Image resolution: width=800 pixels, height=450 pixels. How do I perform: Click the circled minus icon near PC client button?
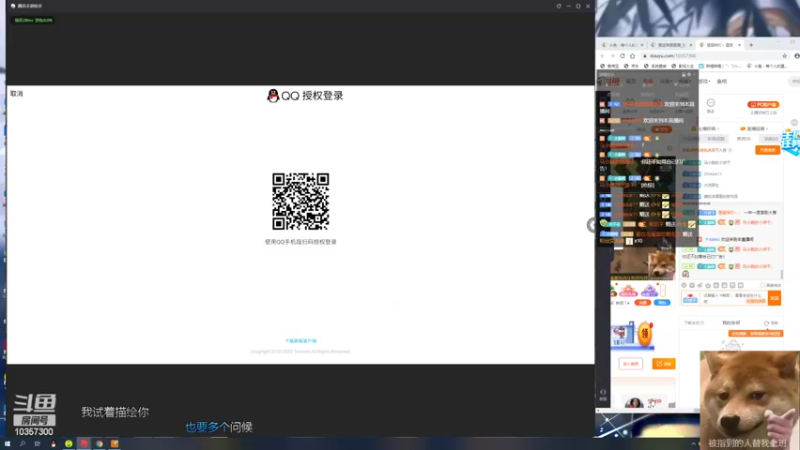coord(711,103)
